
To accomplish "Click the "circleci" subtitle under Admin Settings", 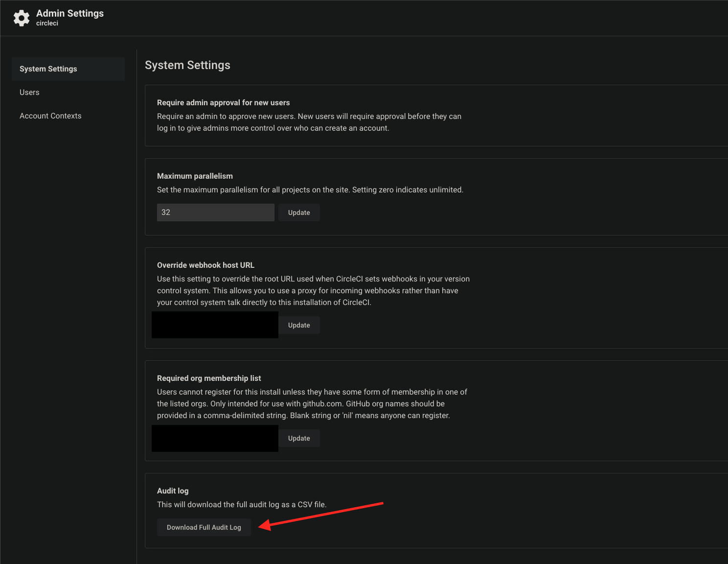I will coord(47,23).
